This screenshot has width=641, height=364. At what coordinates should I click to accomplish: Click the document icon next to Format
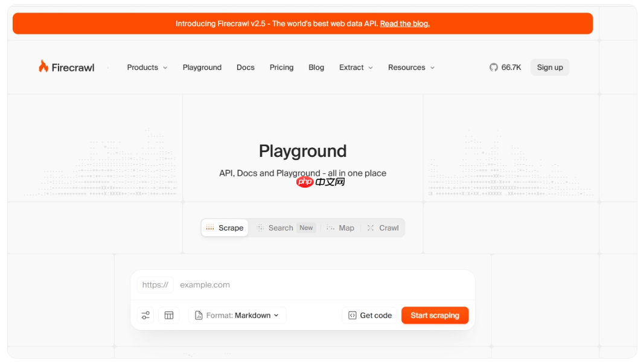coord(198,315)
